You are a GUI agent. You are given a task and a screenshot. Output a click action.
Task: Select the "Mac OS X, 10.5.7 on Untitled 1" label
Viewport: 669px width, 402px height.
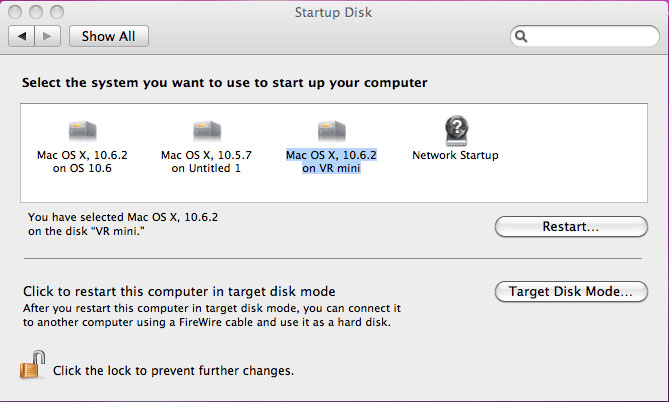(x=207, y=161)
